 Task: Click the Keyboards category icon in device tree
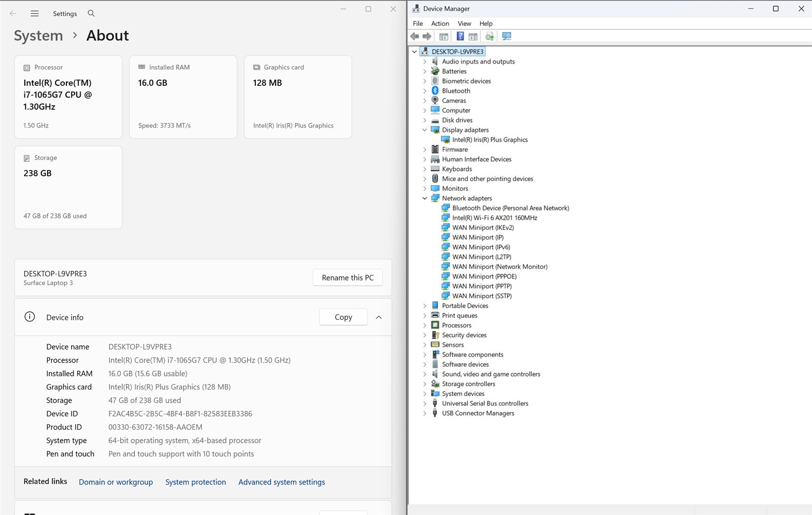pyautogui.click(x=435, y=169)
